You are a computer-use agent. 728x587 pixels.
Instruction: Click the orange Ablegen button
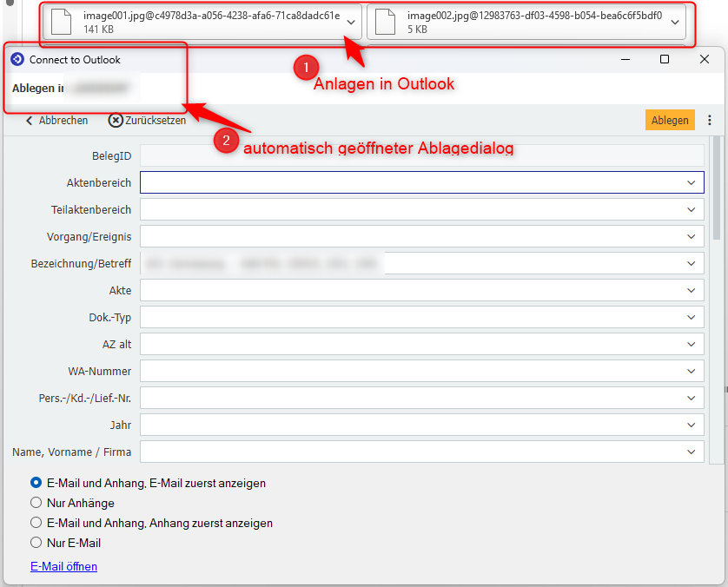(670, 121)
